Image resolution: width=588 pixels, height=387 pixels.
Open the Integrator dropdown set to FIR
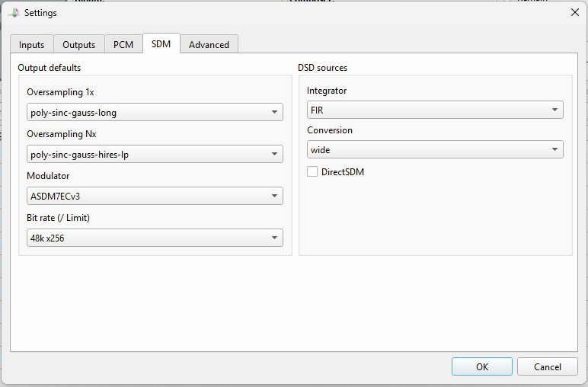click(435, 110)
